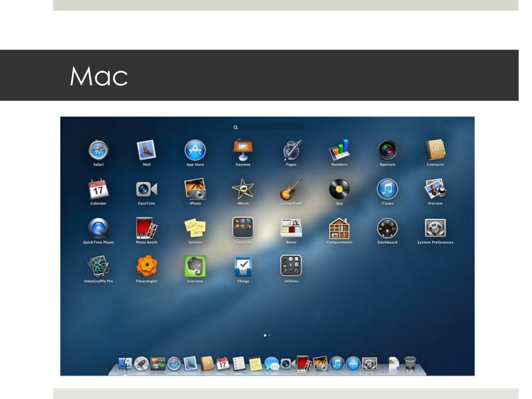
Task: Open iPhoto from the Launchpad grid
Action: click(x=195, y=189)
